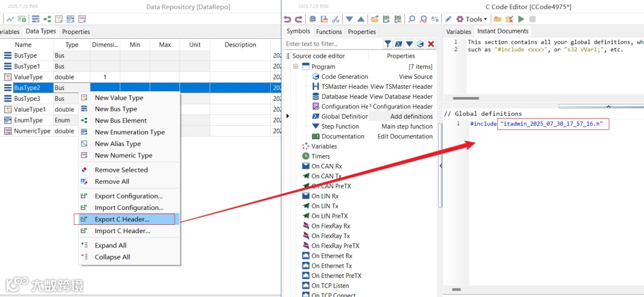This screenshot has height=297, width=644.
Task: Click the blue up-triangle toolbar icon
Action: 361,19
